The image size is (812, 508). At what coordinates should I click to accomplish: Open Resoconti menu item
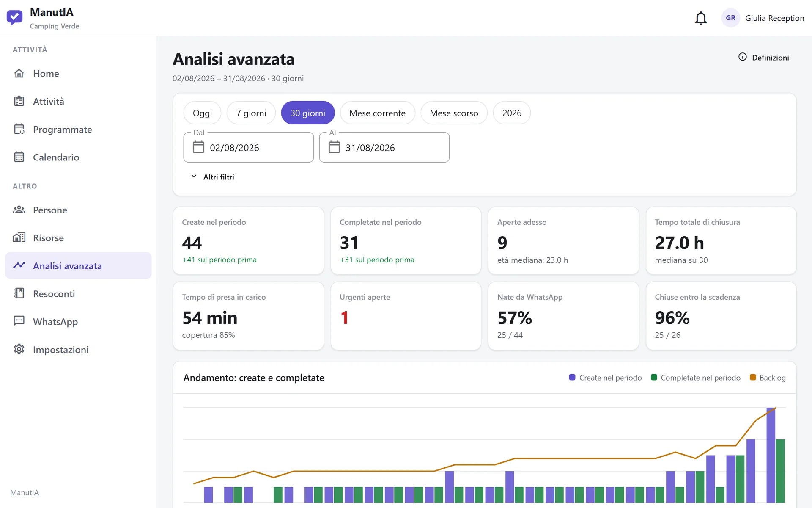(78, 293)
